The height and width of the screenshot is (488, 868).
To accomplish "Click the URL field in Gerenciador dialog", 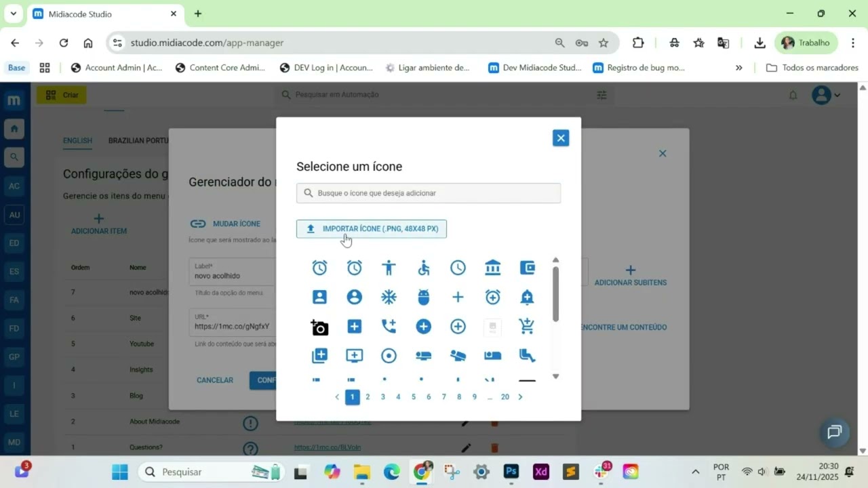I will (233, 322).
